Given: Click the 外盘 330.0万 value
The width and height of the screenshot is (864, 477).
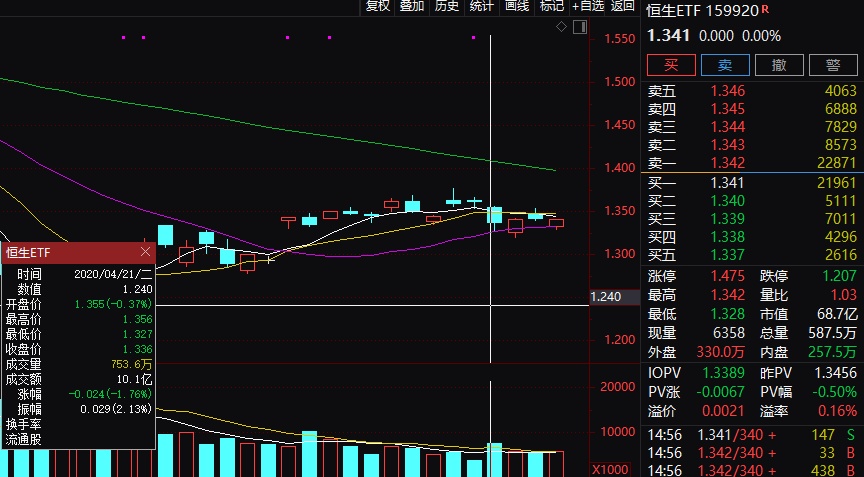Looking at the screenshot, I should (x=721, y=351).
